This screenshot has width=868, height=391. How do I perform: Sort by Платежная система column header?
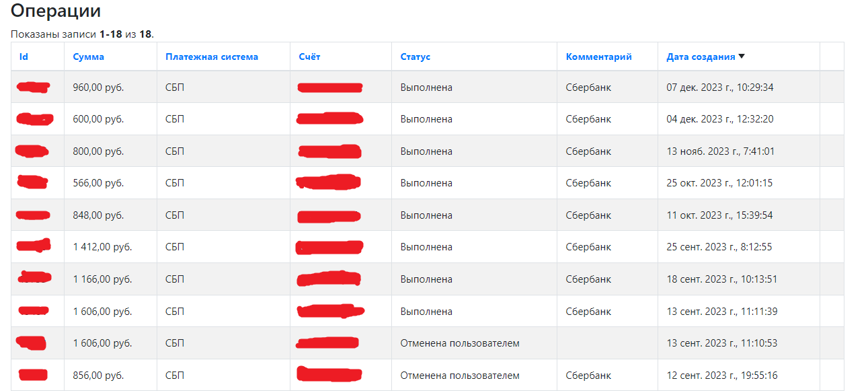(x=211, y=57)
